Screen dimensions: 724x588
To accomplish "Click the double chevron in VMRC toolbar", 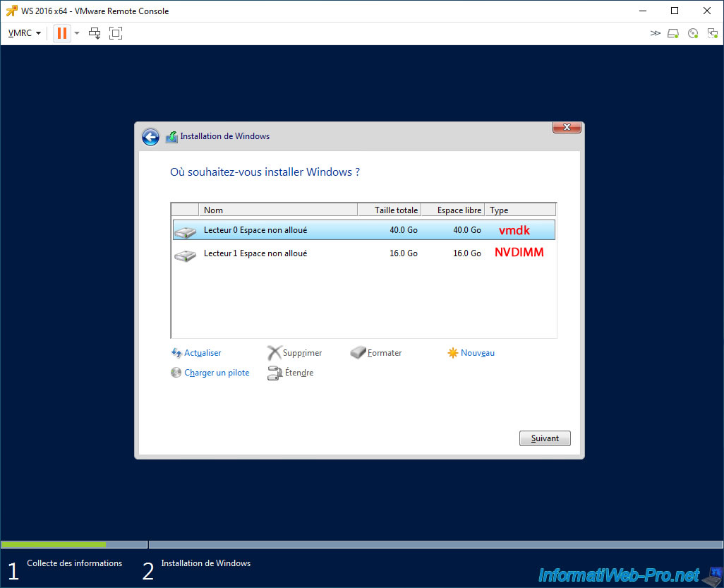I will click(656, 33).
